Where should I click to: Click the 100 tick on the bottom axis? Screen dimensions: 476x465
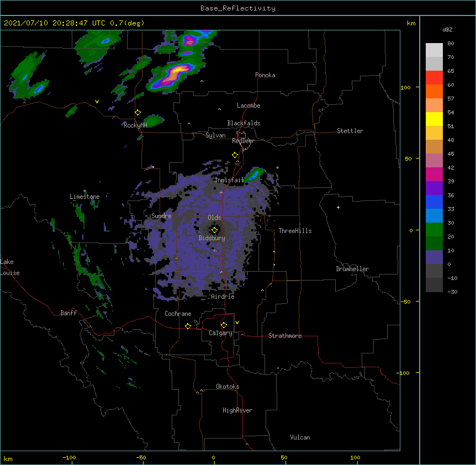[x=355, y=457]
